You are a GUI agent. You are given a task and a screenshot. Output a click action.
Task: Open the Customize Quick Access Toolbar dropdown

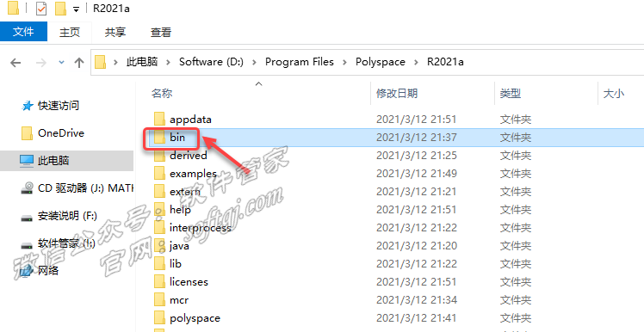click(76, 9)
